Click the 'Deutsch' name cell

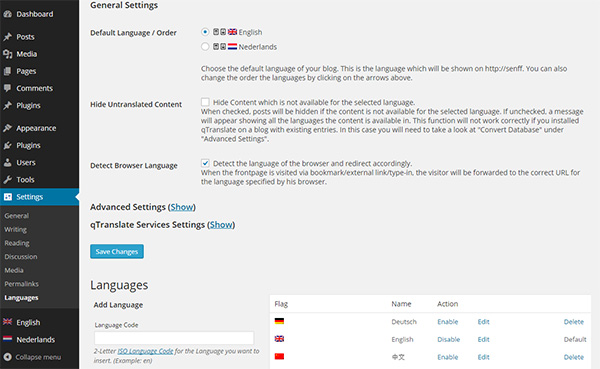404,322
